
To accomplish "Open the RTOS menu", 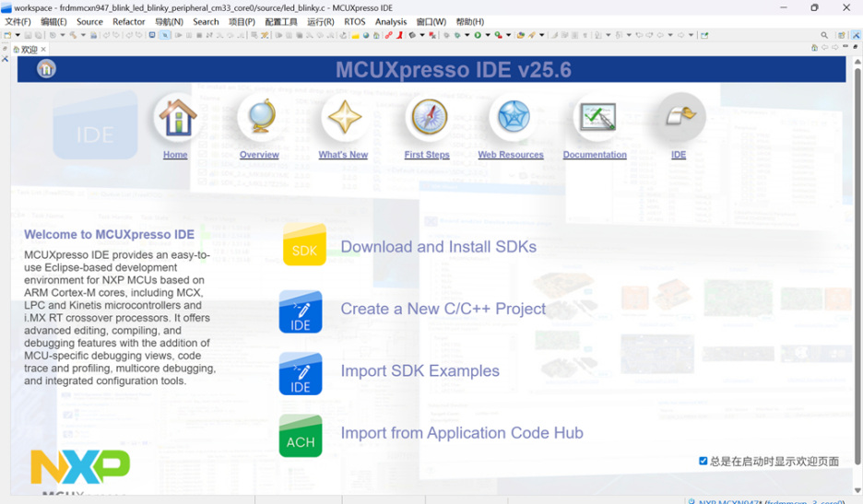I will coord(354,21).
